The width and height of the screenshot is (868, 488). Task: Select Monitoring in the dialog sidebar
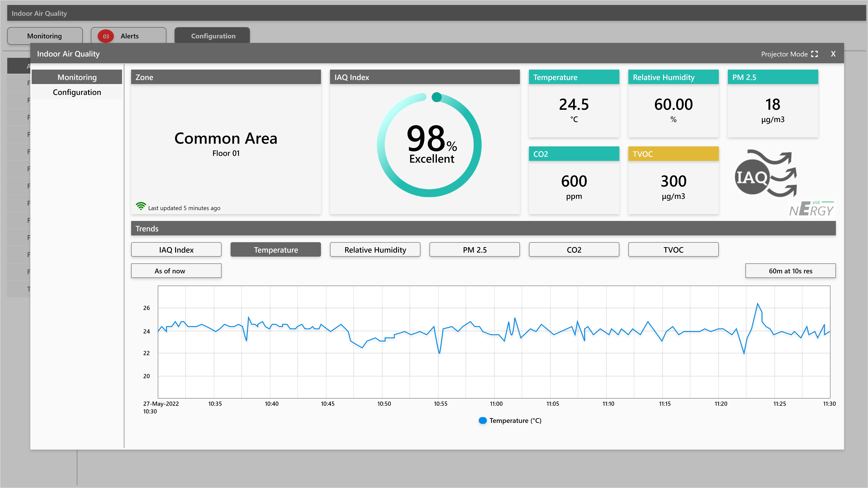[x=77, y=77]
